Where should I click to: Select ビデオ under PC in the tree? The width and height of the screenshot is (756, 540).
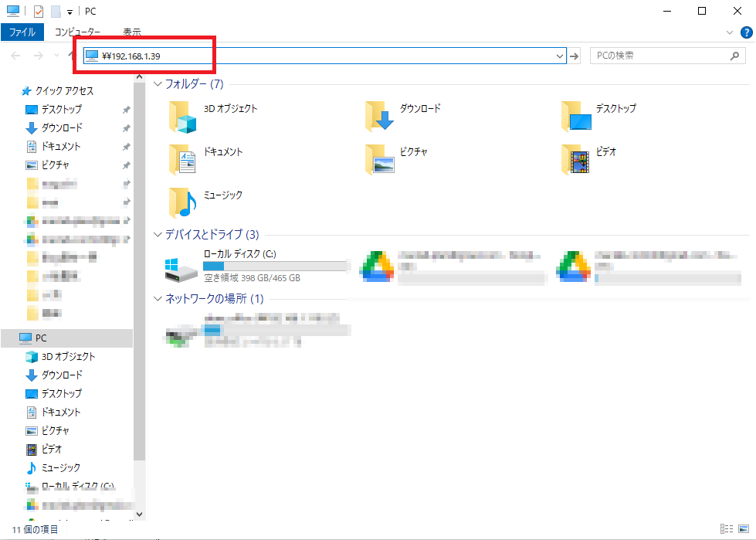click(44, 449)
